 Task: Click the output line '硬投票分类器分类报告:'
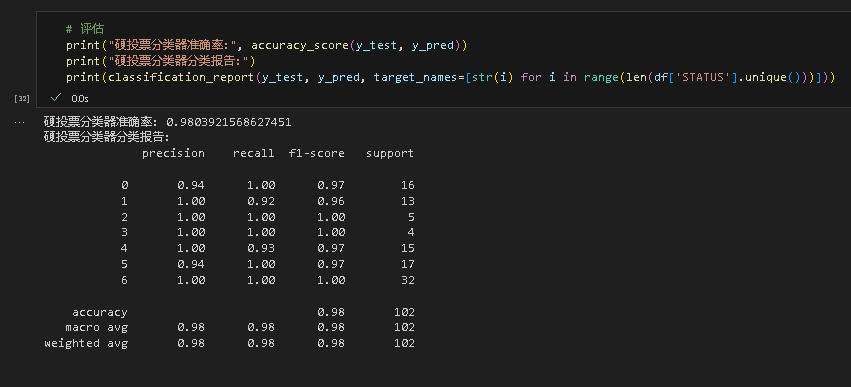(107, 137)
